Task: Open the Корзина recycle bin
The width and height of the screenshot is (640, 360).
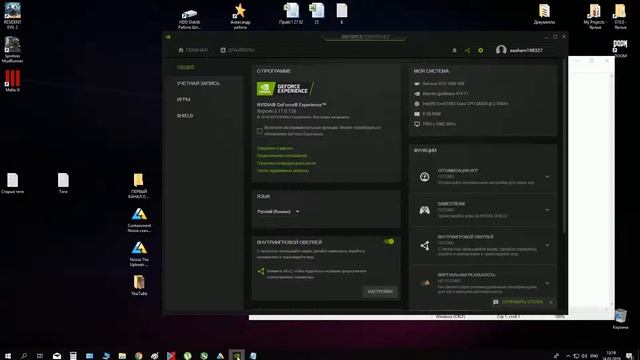Action: tap(620, 319)
